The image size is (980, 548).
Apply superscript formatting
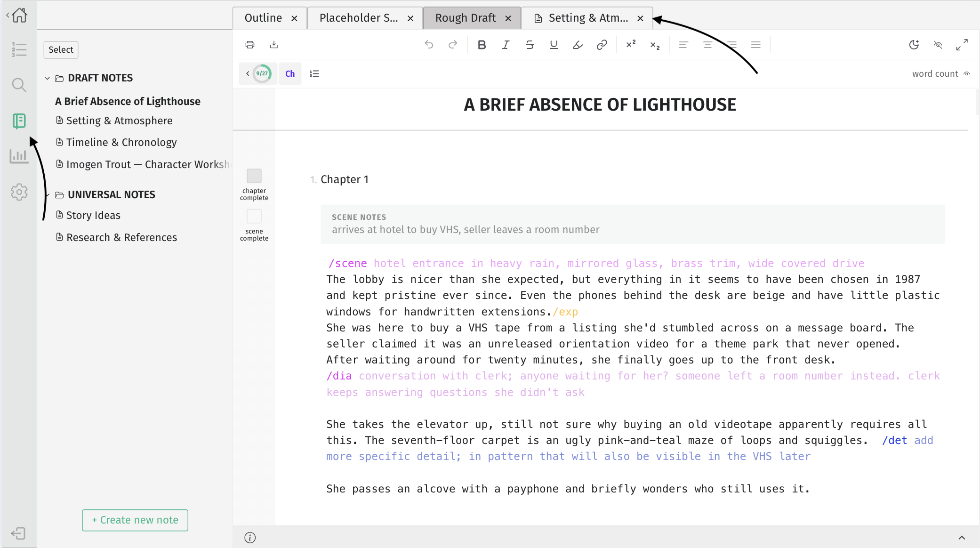pos(631,45)
